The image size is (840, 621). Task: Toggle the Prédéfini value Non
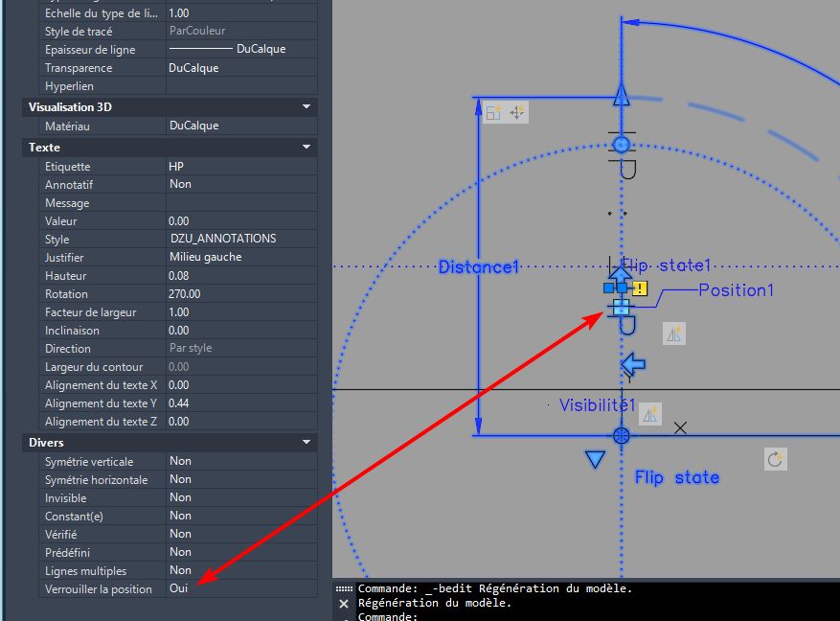tap(241, 552)
